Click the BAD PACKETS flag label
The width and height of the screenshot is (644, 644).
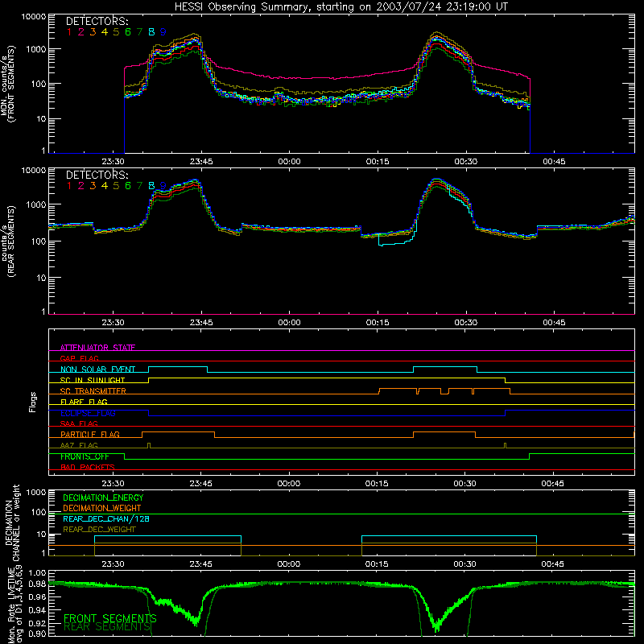pyautogui.click(x=88, y=467)
